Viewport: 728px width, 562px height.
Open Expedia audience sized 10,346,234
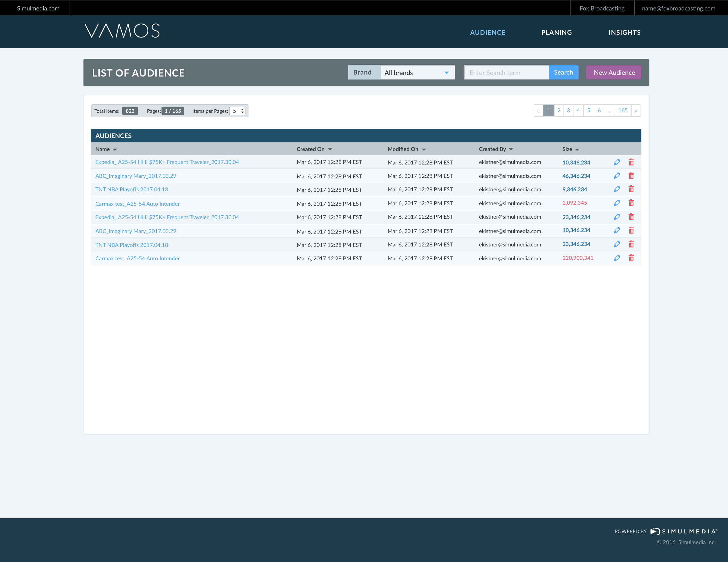point(167,162)
